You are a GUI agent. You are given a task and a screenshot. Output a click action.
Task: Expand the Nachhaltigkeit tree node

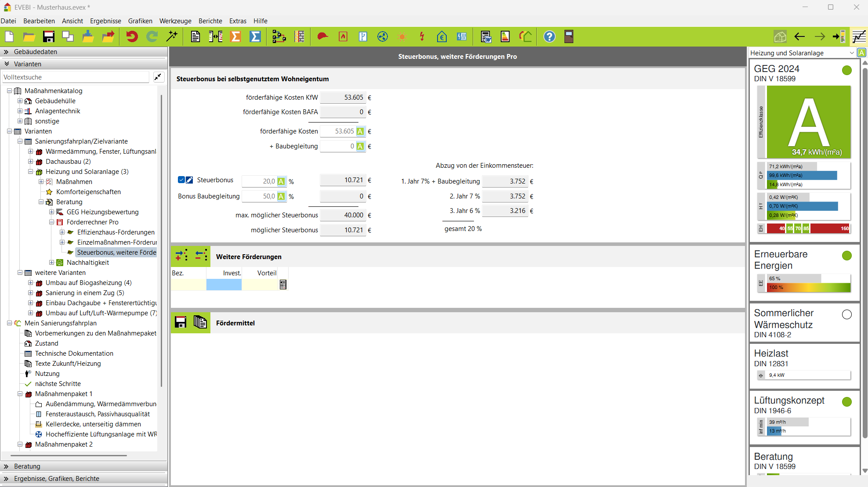point(51,263)
